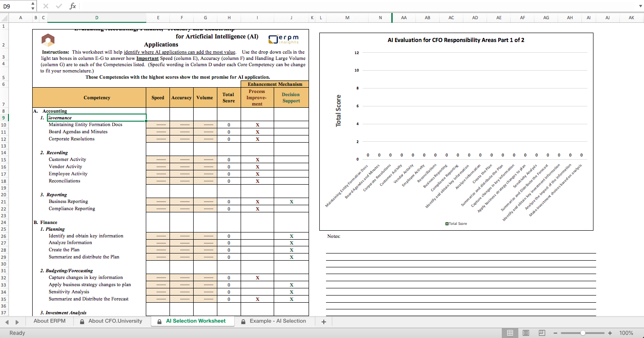The height and width of the screenshot is (338, 644).
Task: Switch to Normal view in status bar
Action: [x=510, y=333]
